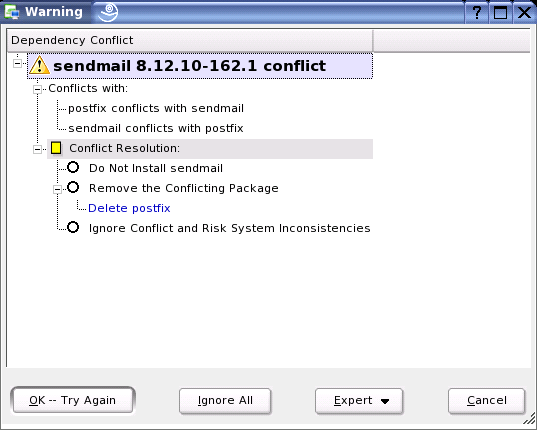Collapse the sendmail 8.12.10-162.1 conflict tree node
Viewport: 537px width, 430px height.
(x=17, y=63)
